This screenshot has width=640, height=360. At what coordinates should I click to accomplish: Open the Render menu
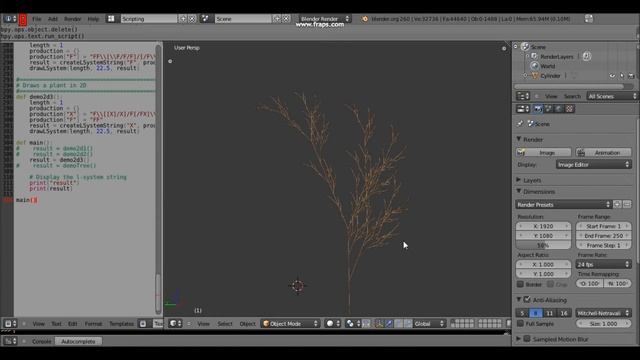point(73,19)
